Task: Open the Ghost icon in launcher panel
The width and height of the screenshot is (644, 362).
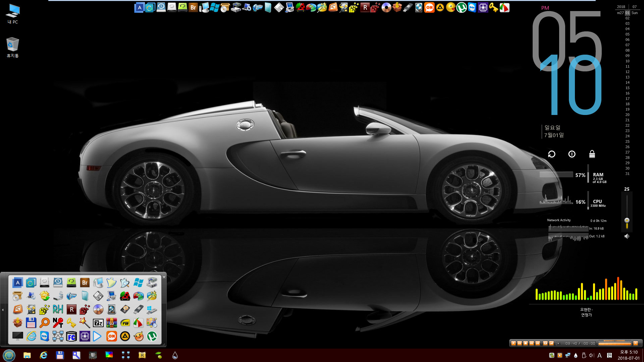Action: point(112,283)
